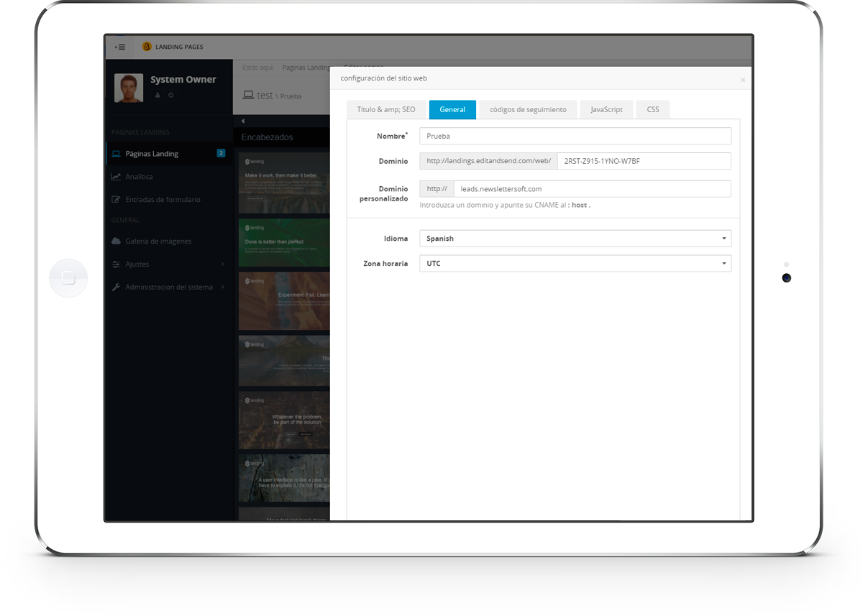
Task: Click the left arrow above Encabezados
Action: pyautogui.click(x=243, y=121)
